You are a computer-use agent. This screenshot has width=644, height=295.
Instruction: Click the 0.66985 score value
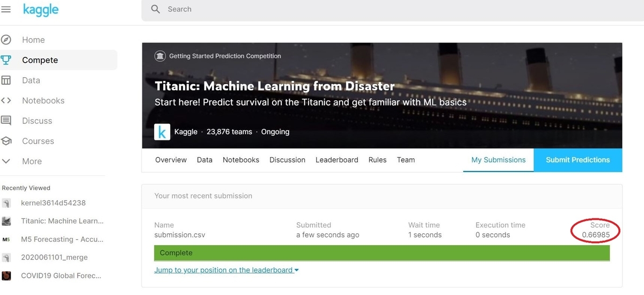[x=596, y=235]
